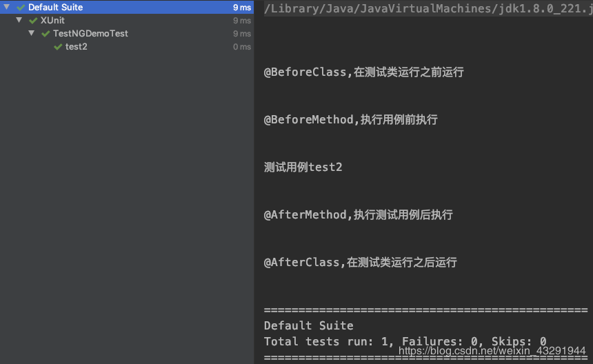Click the @AfterMethod console output line
The width and height of the screenshot is (593, 364).
click(x=358, y=214)
